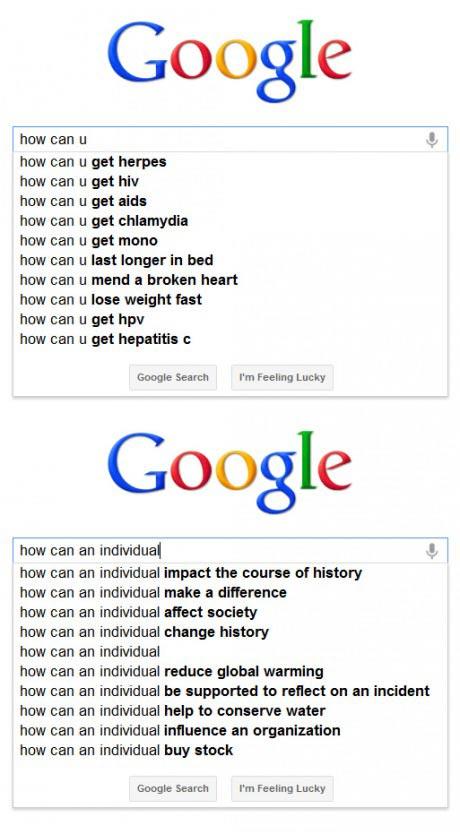The height and width of the screenshot is (832, 460).
Task: Choose "reduce global warming" suggestion
Action: coord(230,672)
